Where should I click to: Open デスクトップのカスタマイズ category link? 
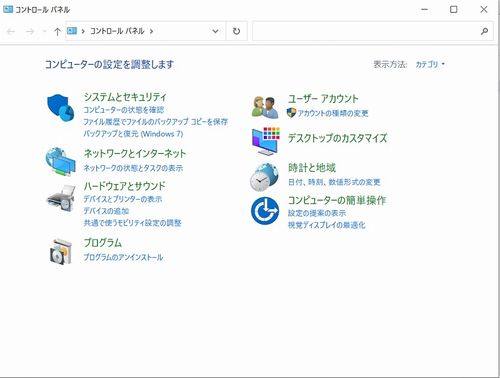337,138
